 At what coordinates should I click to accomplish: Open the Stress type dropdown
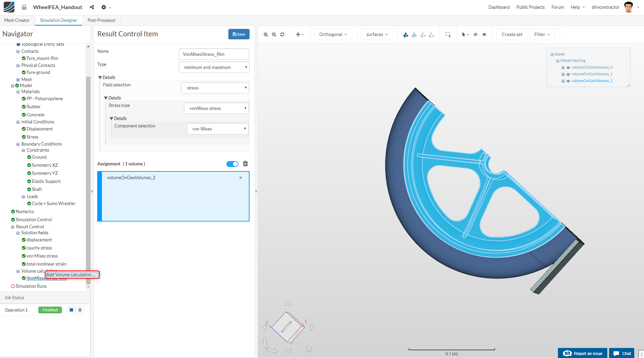coord(216,108)
